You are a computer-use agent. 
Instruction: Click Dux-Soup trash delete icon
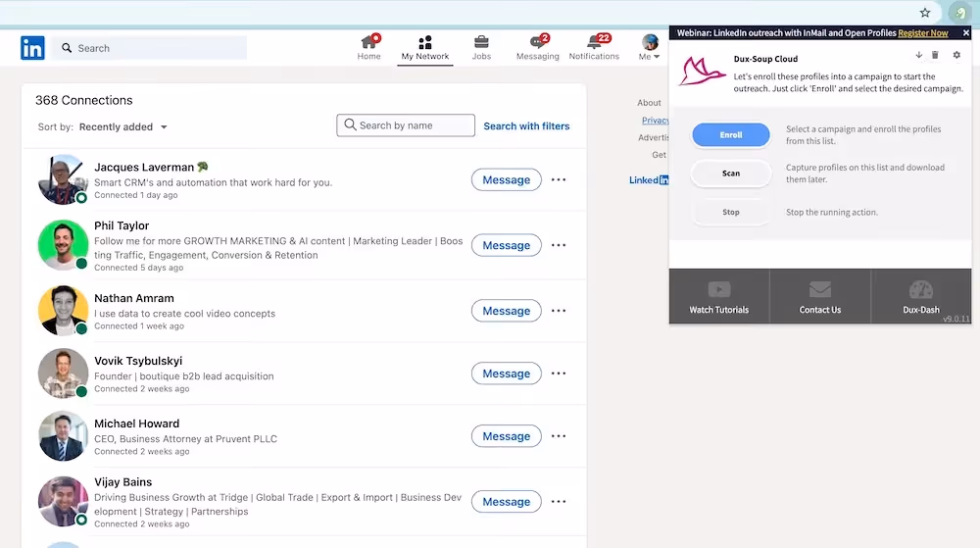coord(935,55)
